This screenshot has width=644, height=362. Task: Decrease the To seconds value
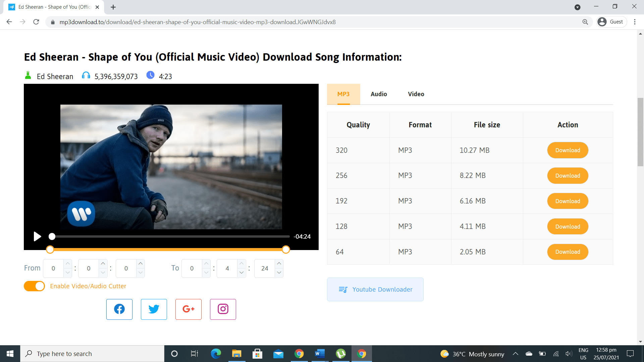point(279,273)
